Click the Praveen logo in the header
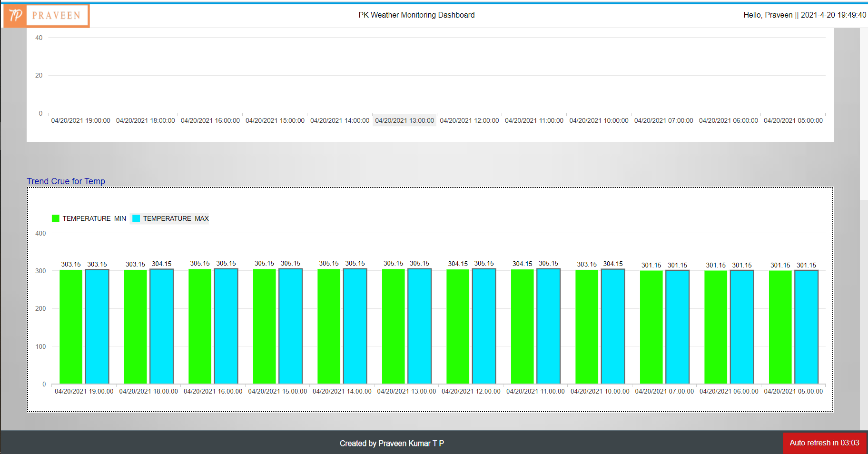This screenshot has height=454, width=868. 46,16
